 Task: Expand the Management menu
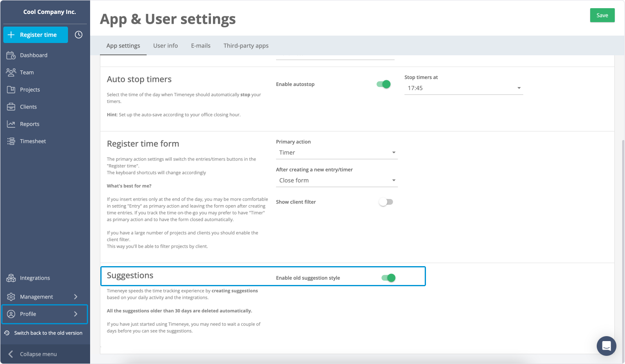(36, 296)
